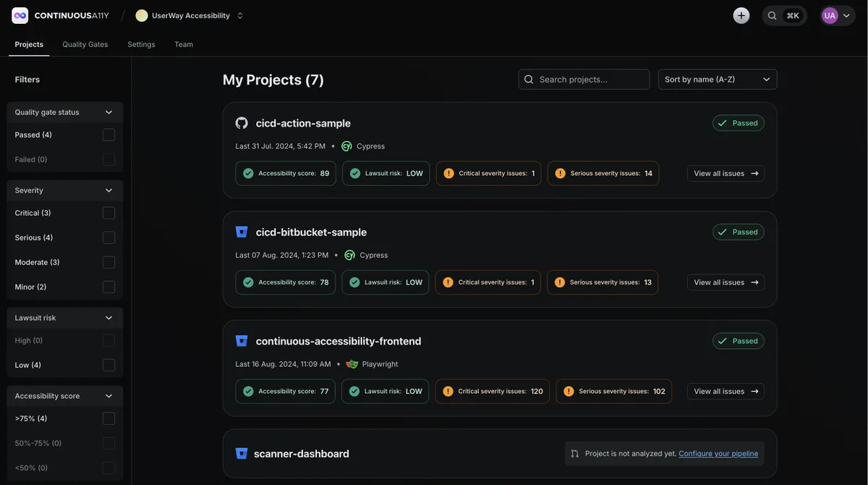The image size is (868, 485).
Task: Click the ContinuousA11Y infinity logo icon
Action: (20, 15)
